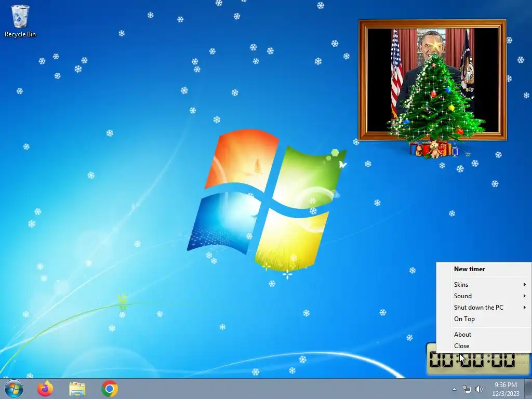The height and width of the screenshot is (399, 532).
Task: Launch Google Chrome from the taskbar
Action: click(110, 389)
